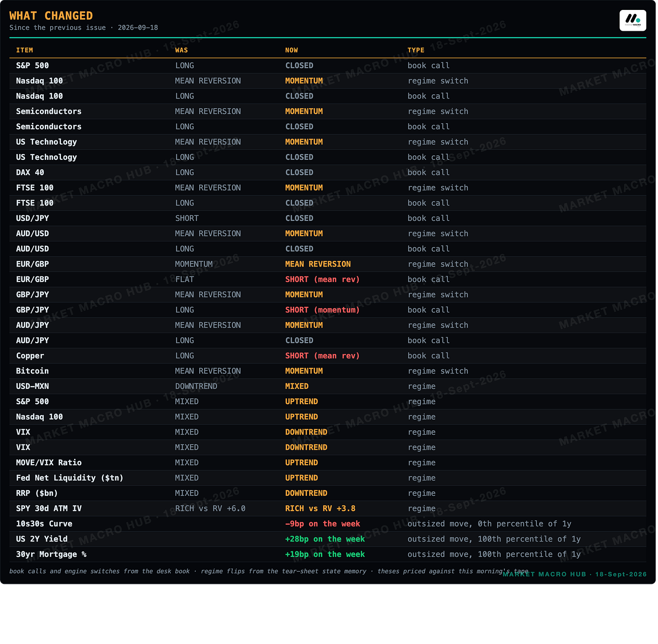Click the +19bp on the week value
Viewport: 658px width, 644px height.
[324, 555]
